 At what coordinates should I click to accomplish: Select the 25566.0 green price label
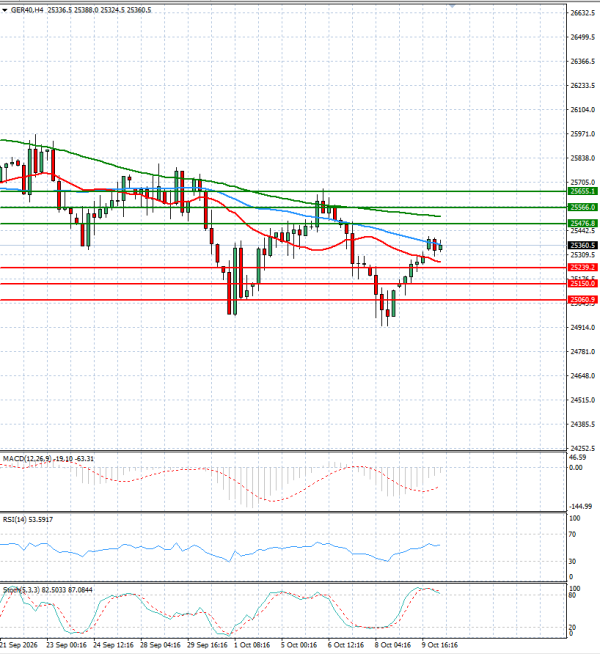pos(583,207)
